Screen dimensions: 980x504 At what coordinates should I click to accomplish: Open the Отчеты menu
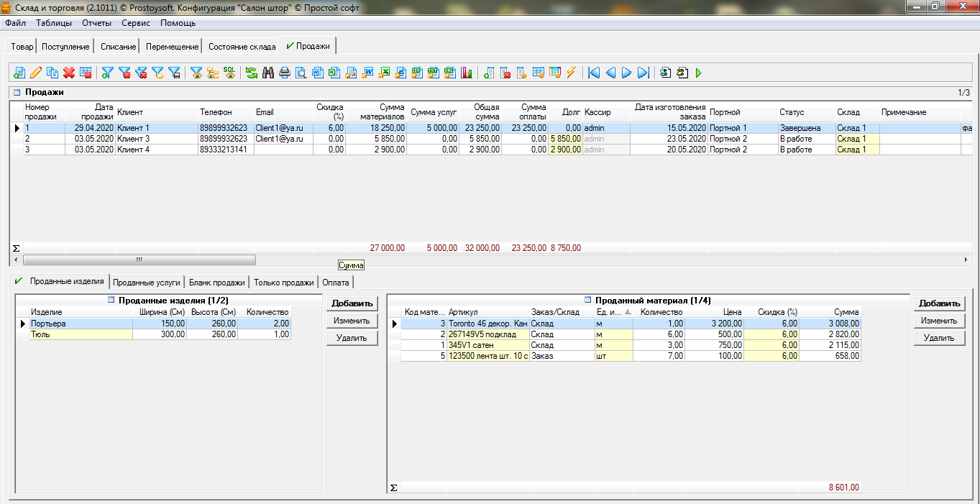(x=96, y=23)
